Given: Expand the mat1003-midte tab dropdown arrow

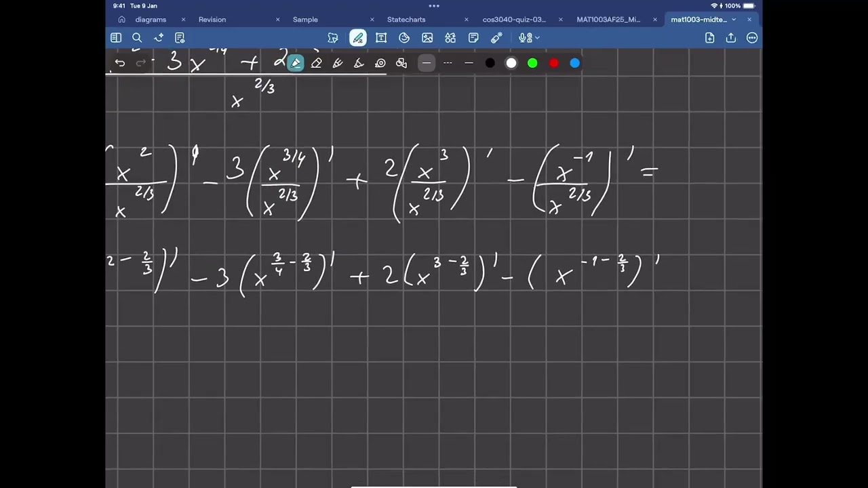Looking at the screenshot, I should tap(734, 20).
